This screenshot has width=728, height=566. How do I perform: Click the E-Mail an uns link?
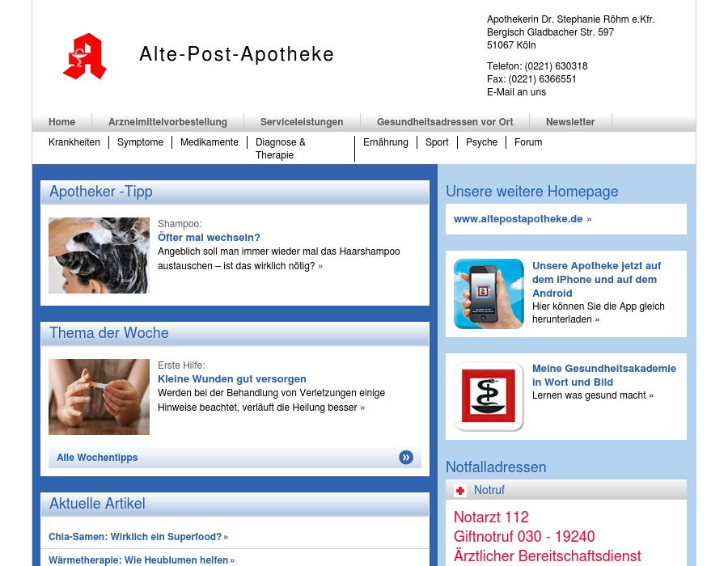click(516, 92)
